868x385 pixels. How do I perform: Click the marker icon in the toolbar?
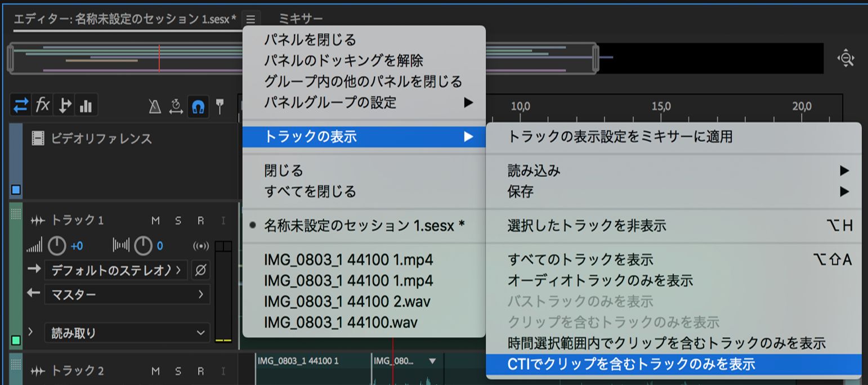click(x=219, y=105)
